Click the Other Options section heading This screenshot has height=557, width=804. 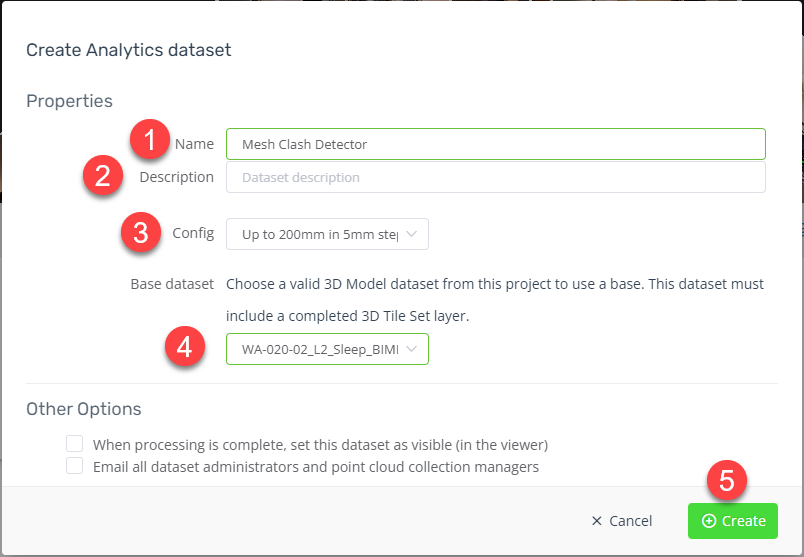tap(83, 408)
